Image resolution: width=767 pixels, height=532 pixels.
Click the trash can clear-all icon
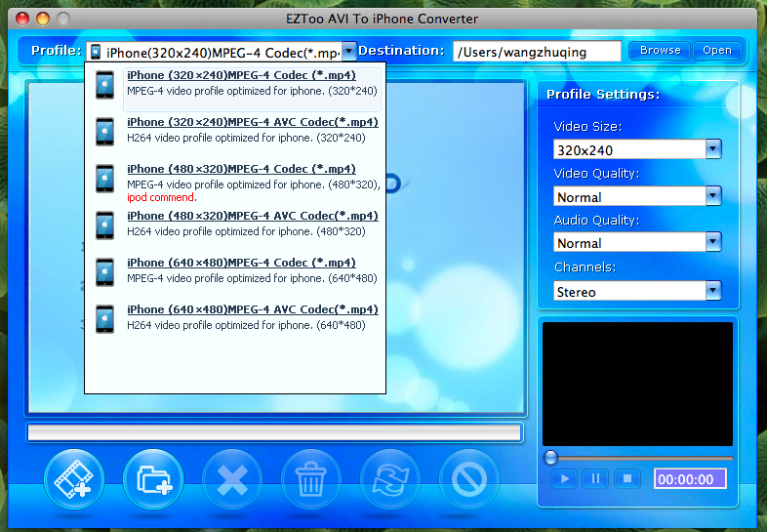tap(311, 479)
